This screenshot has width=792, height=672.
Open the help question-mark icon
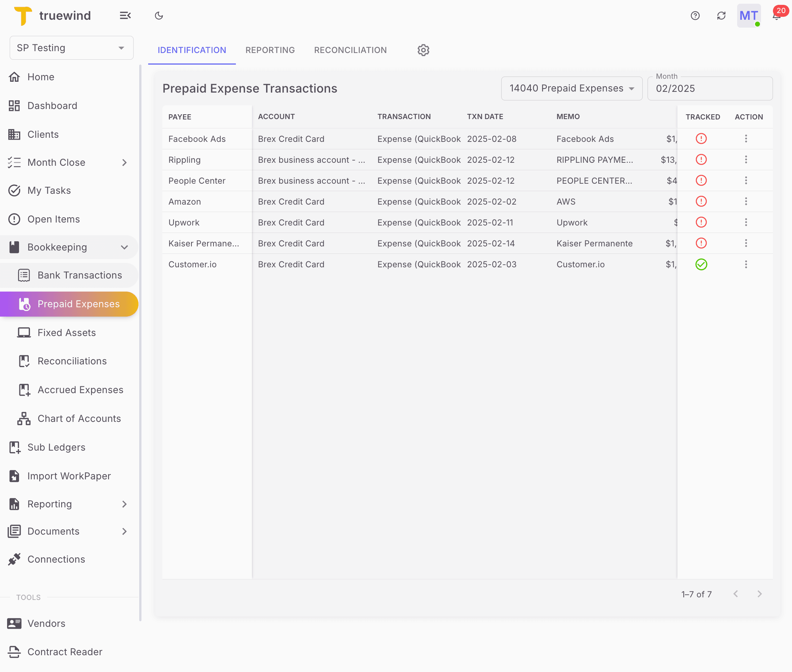(695, 16)
